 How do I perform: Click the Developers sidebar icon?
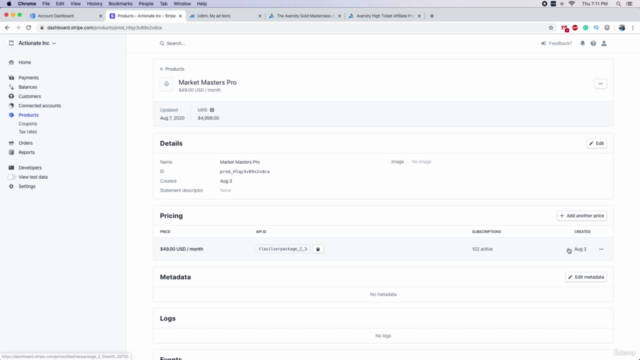pos(11,168)
